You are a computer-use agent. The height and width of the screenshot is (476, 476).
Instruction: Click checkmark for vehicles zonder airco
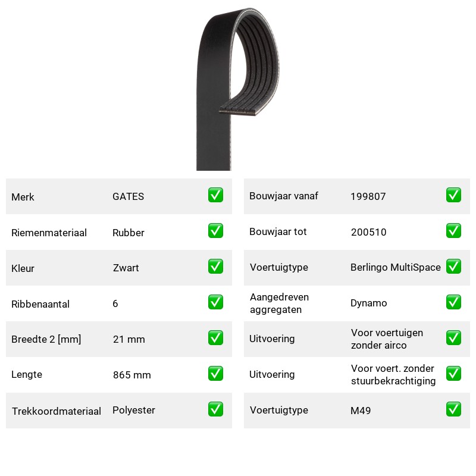click(x=453, y=338)
